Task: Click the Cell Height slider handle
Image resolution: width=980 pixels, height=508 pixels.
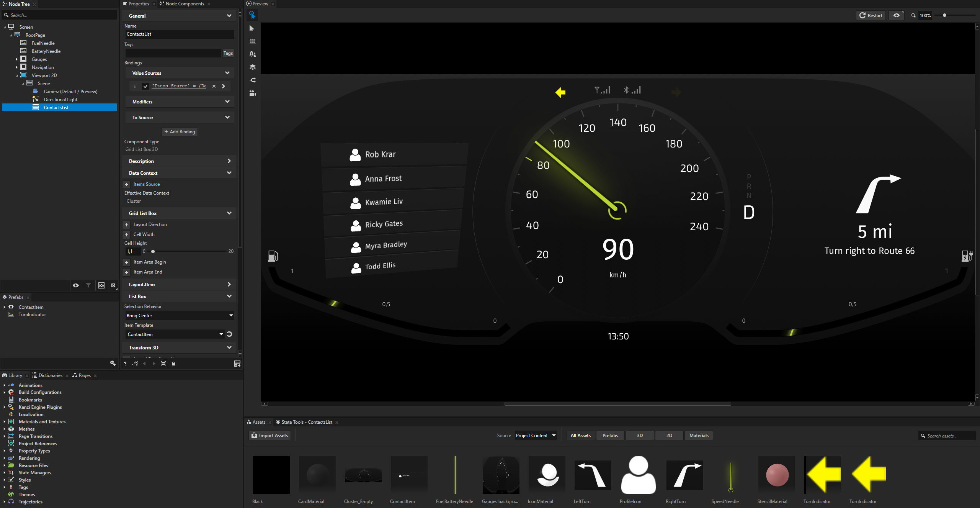Action: tap(153, 252)
